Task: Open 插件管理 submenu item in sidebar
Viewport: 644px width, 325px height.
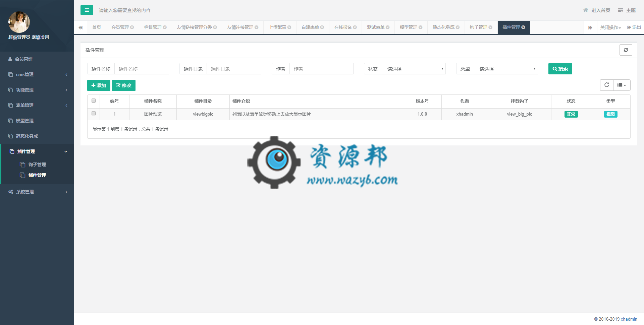Action: click(x=37, y=175)
